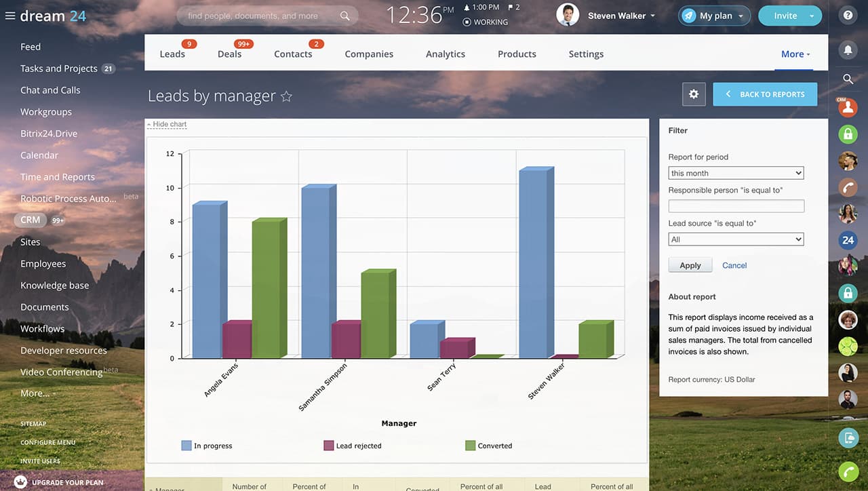Star the Leads by manager report
This screenshot has height=491, width=868.
[286, 96]
